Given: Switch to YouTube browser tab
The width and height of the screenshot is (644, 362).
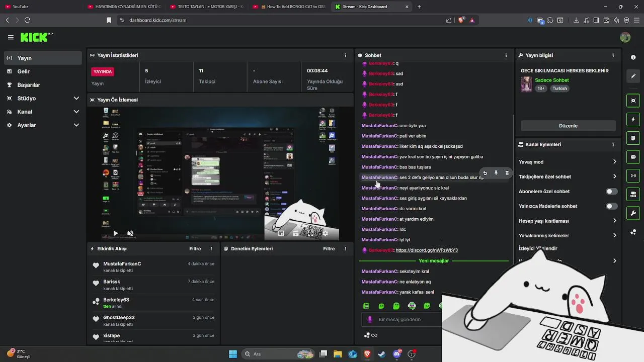Looking at the screenshot, I should 40,7.
